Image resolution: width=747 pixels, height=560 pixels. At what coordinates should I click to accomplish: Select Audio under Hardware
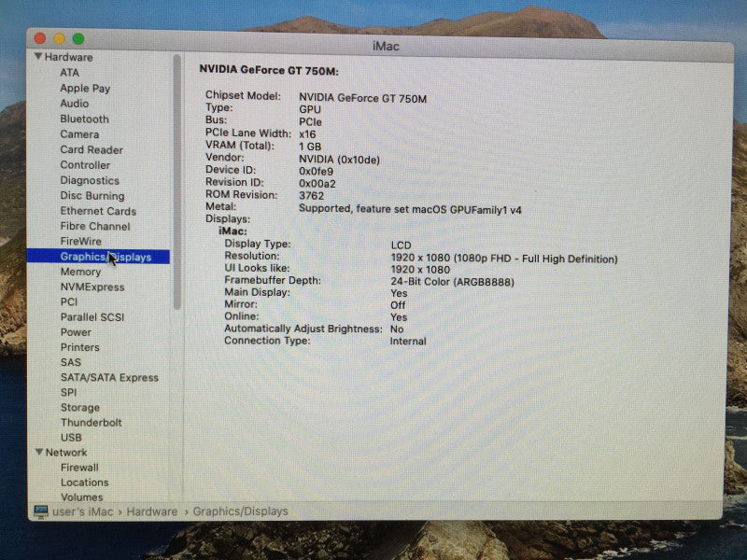(x=75, y=104)
